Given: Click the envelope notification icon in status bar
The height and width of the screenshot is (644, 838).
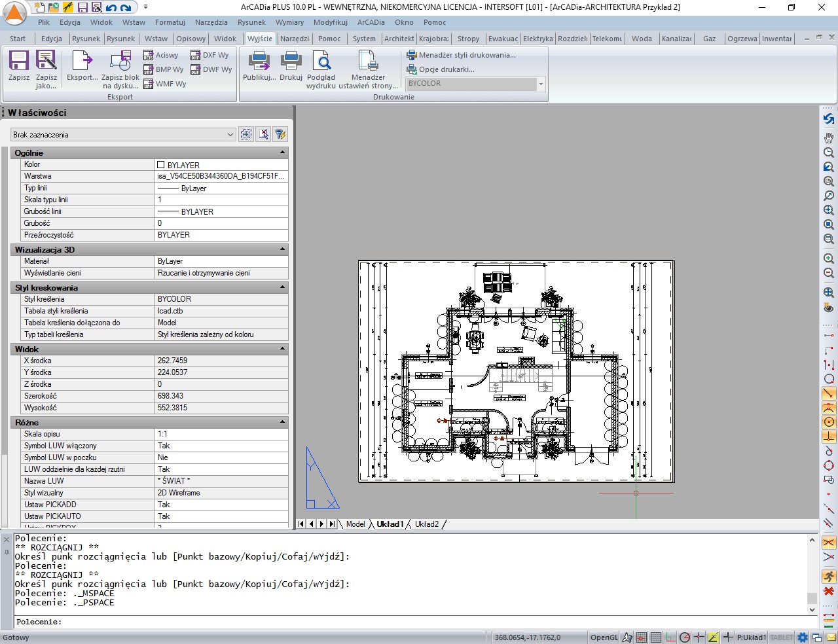Looking at the screenshot, I should (831, 637).
